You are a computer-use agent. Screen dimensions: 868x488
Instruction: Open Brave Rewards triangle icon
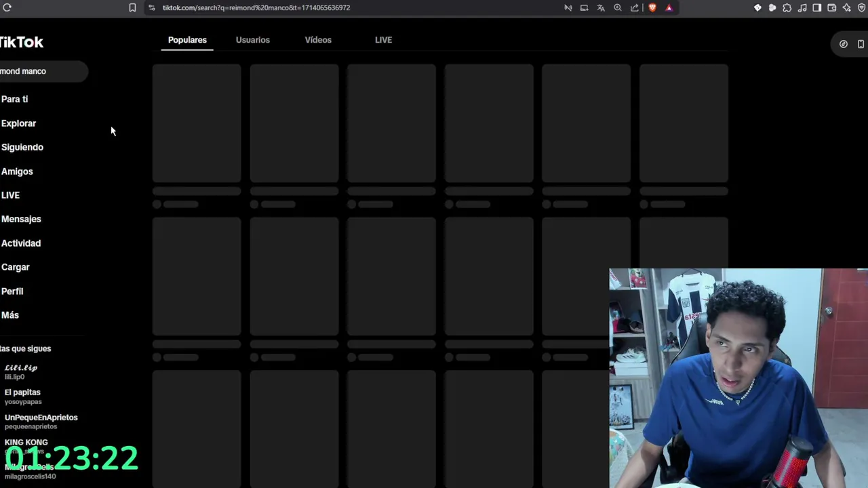[x=669, y=7]
